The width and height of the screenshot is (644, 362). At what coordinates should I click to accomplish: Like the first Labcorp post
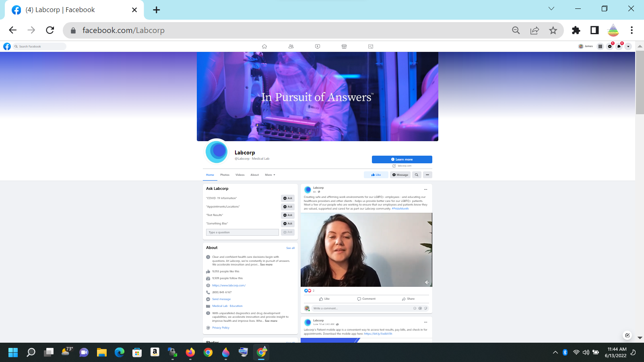[x=324, y=299]
